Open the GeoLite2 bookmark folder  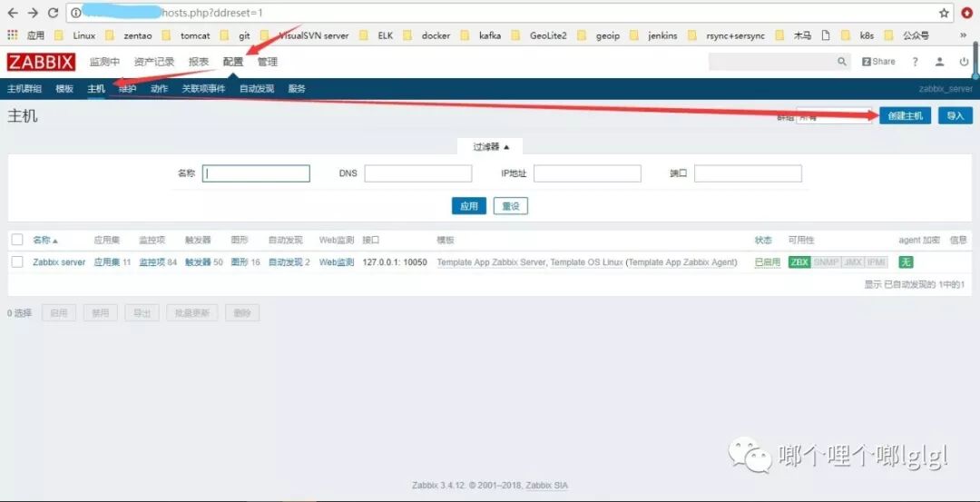pos(539,35)
